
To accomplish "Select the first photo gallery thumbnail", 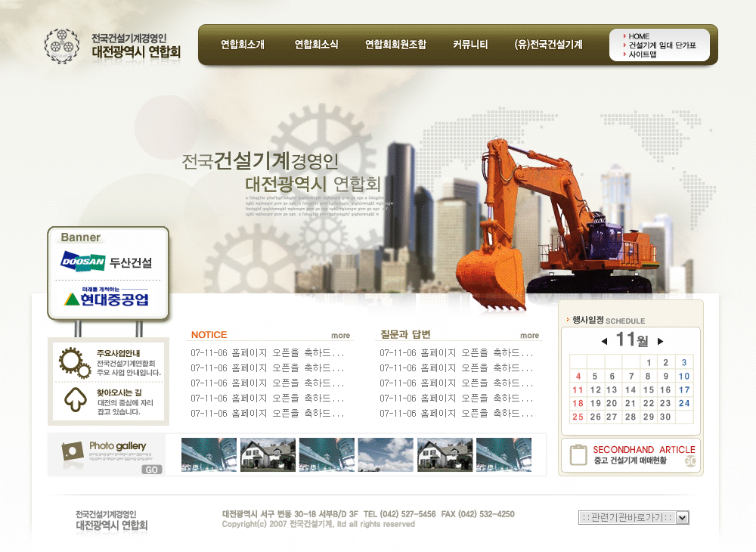I will [x=209, y=454].
